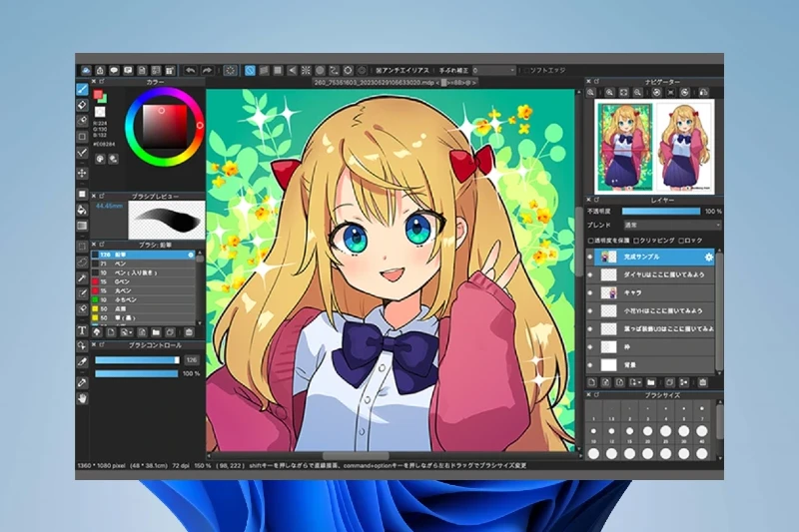Enable the ロック layer checkbox

[x=681, y=241]
